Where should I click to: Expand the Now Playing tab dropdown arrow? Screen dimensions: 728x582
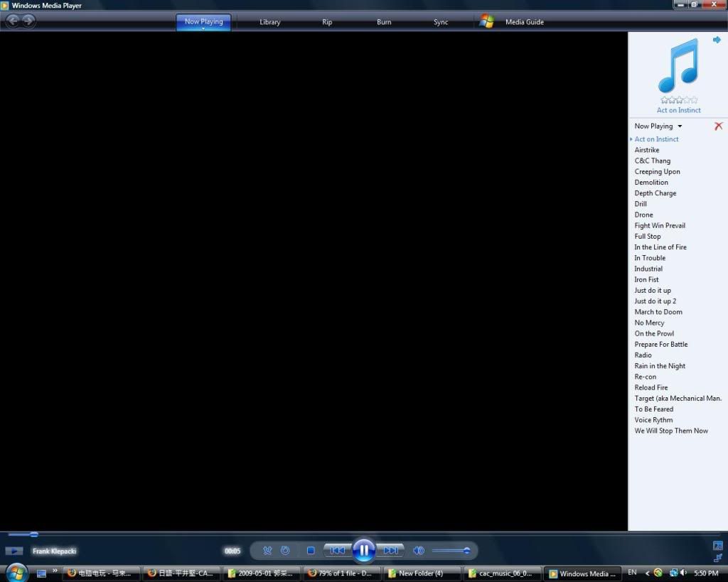point(203,28)
